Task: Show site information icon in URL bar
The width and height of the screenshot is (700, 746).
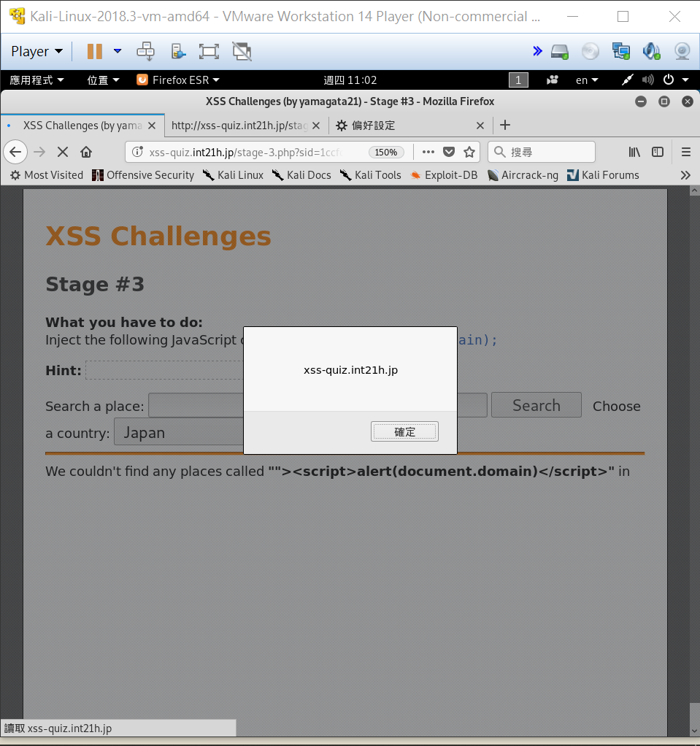Action: 137,152
